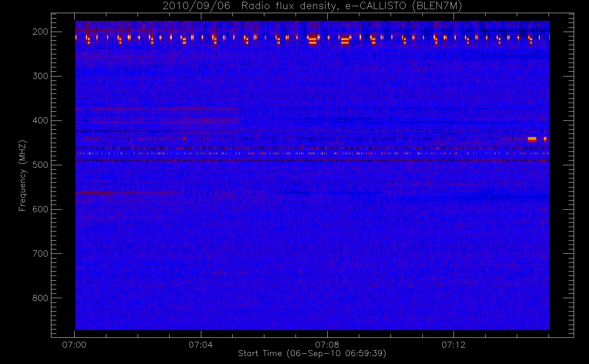This screenshot has width=589, height=364.
Task: Click the 07:04 time tick label
Action: pyautogui.click(x=201, y=345)
